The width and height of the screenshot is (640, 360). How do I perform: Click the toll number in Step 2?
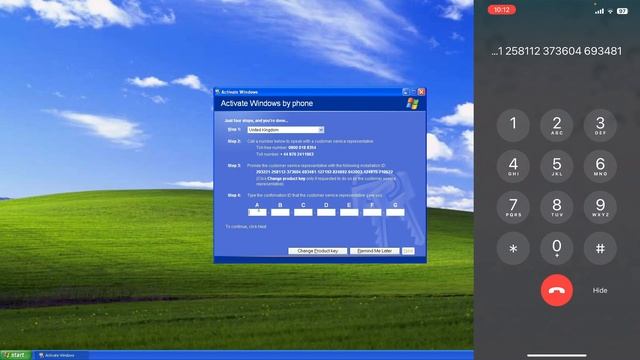point(297,154)
